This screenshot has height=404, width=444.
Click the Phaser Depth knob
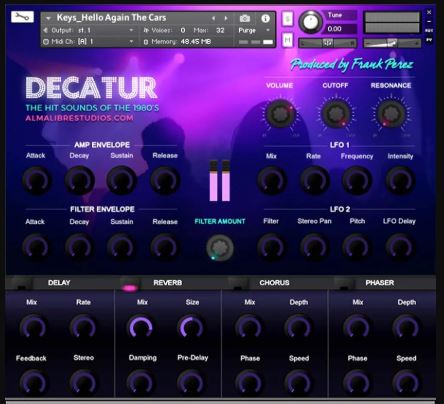pos(406,327)
